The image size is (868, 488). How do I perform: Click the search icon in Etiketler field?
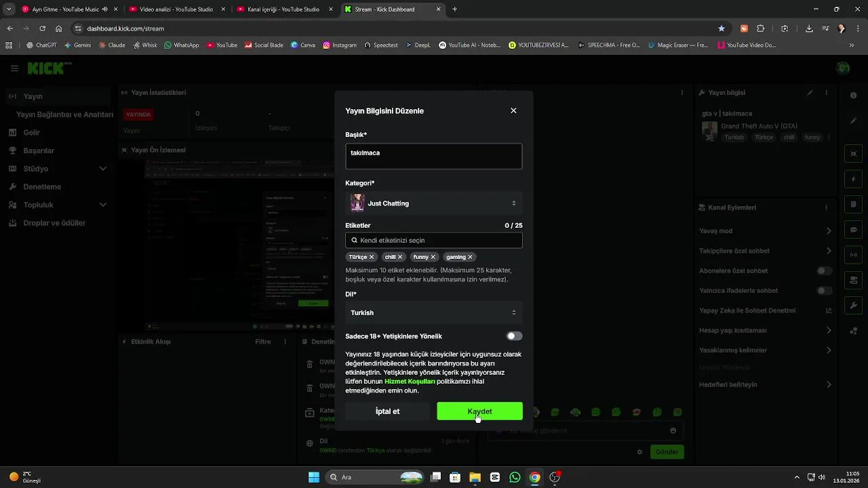[354, 240]
